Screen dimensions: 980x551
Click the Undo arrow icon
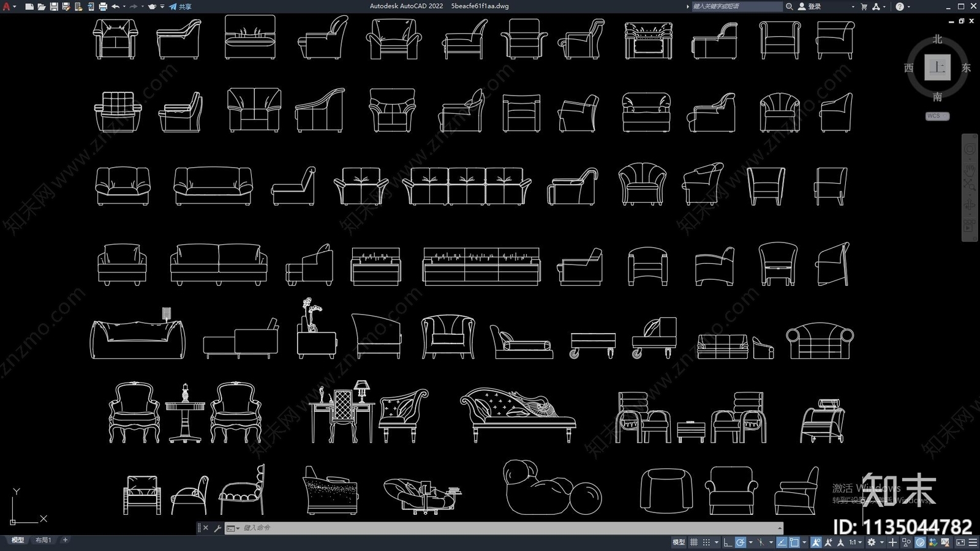tap(115, 7)
